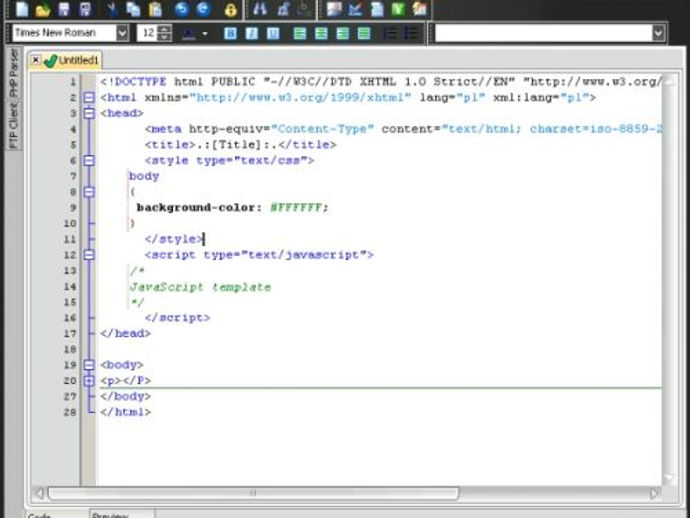Click the vertical scrollbar down arrow
Viewport: 690px width, 518px height.
point(670,478)
